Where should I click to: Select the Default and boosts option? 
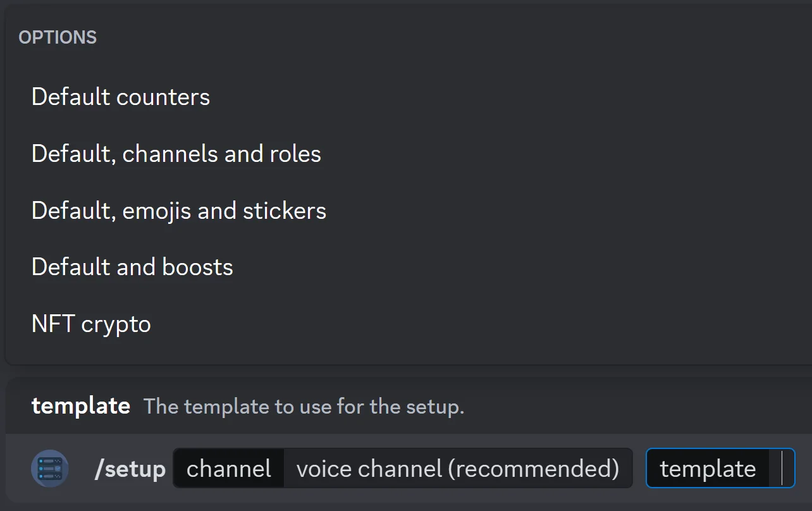pyautogui.click(x=132, y=267)
